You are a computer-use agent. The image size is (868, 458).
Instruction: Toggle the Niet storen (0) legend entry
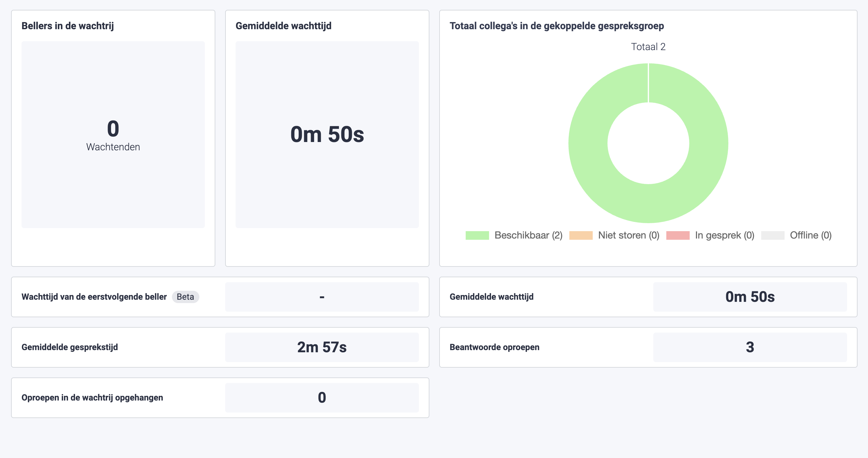pos(614,235)
